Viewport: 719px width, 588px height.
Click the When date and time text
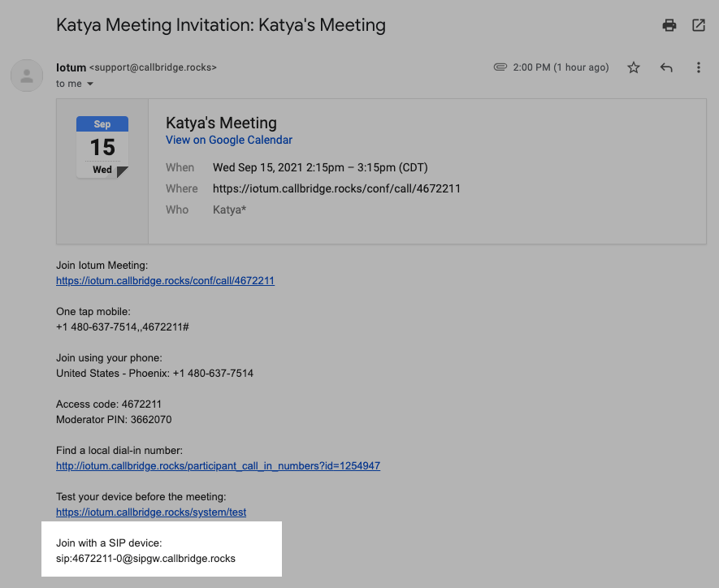pyautogui.click(x=320, y=167)
